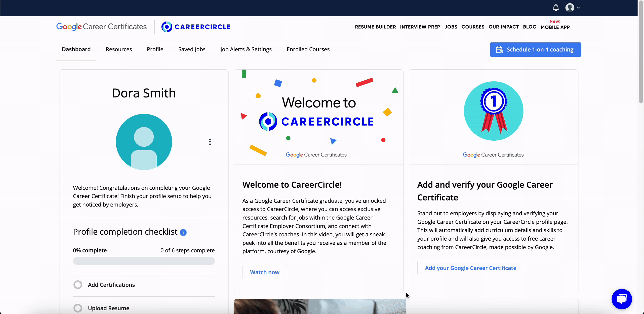Click the Welcome to CareerCircle banner image
This screenshot has width=644, height=314.
click(319, 117)
